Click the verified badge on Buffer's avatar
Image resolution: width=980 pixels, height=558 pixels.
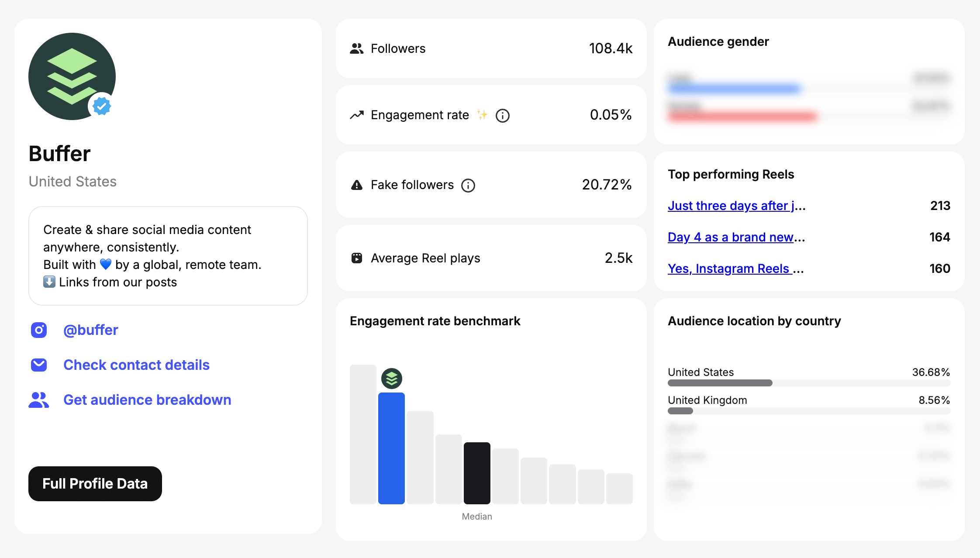[101, 106]
